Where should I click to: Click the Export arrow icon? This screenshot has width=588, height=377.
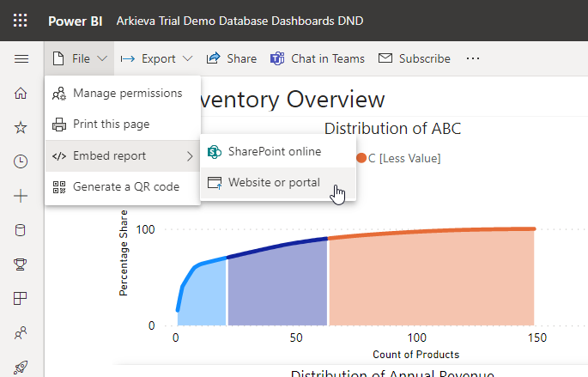coord(128,59)
